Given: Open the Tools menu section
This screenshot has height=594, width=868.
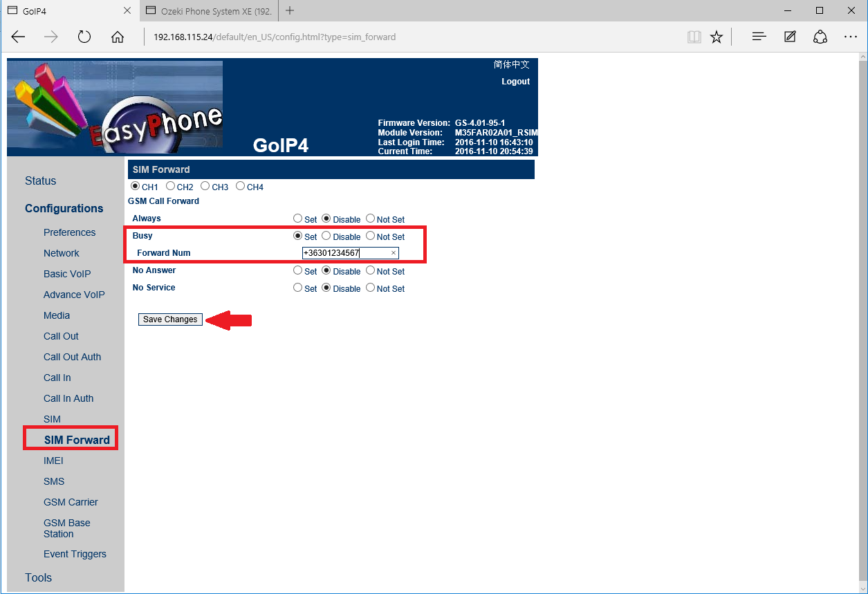Looking at the screenshot, I should point(38,577).
